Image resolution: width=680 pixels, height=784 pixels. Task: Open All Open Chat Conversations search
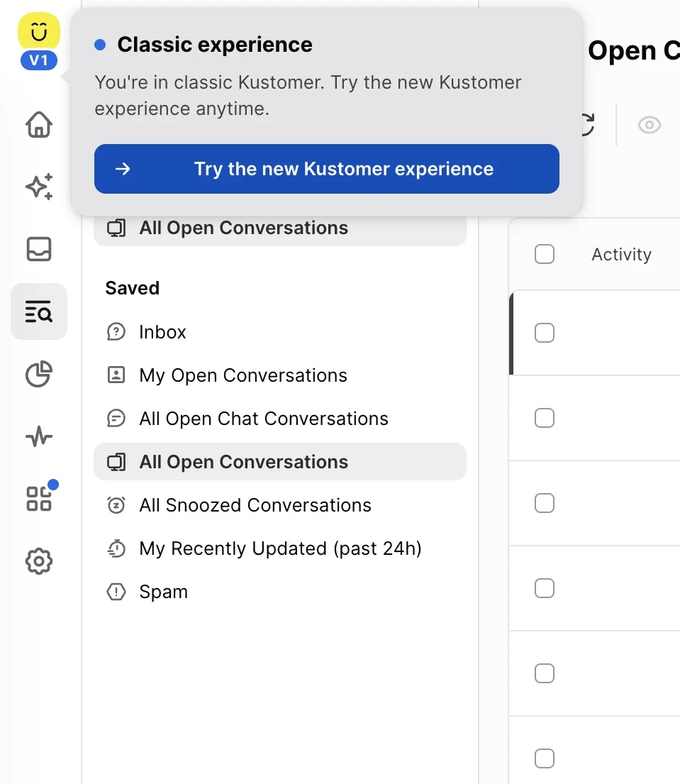(x=280, y=418)
